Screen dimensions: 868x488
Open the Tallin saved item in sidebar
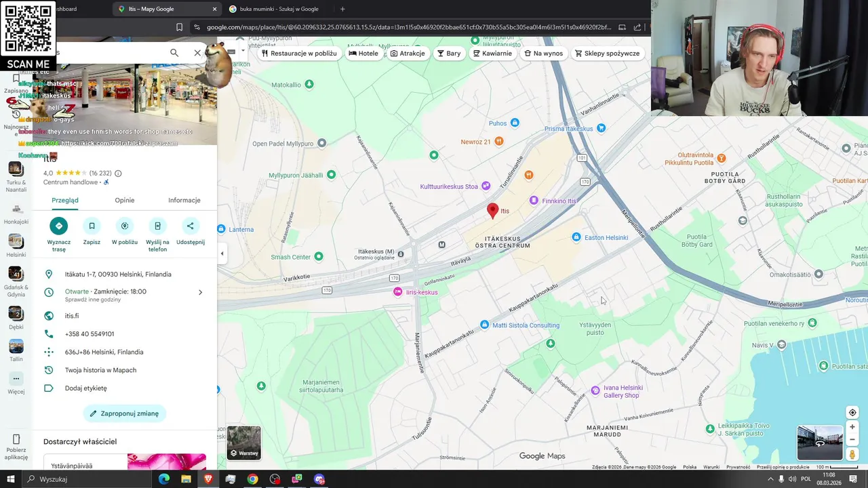click(16, 350)
